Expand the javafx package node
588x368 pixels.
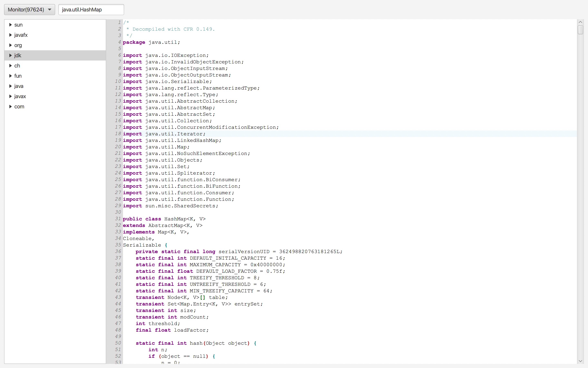point(10,35)
